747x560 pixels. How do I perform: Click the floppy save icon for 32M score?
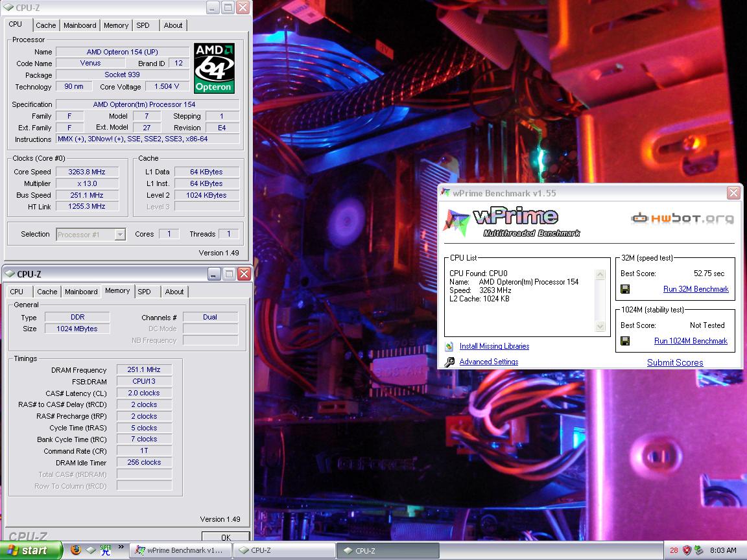tap(625, 289)
